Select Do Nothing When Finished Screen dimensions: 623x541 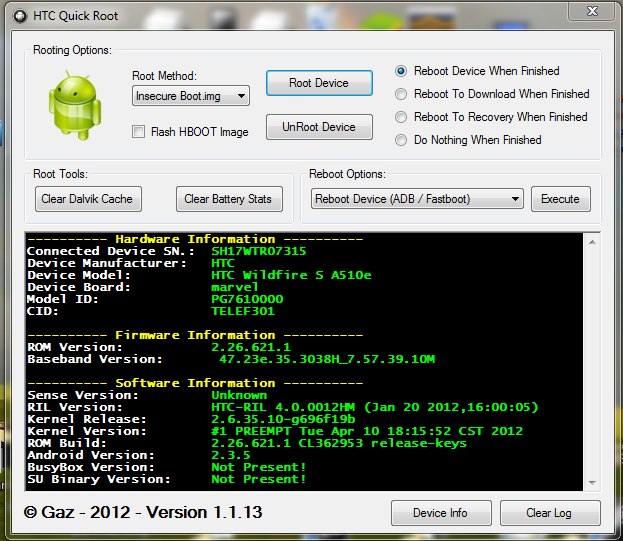[401, 140]
